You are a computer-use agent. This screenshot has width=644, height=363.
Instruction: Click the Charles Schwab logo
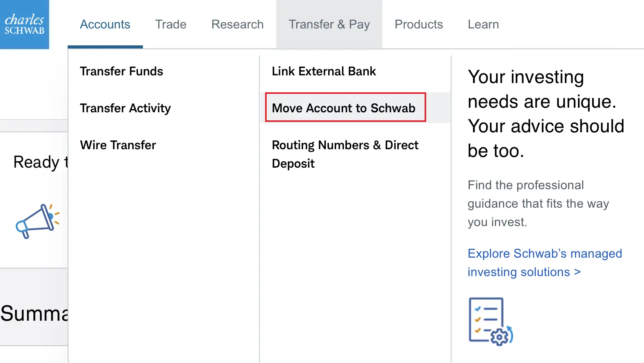click(x=25, y=25)
